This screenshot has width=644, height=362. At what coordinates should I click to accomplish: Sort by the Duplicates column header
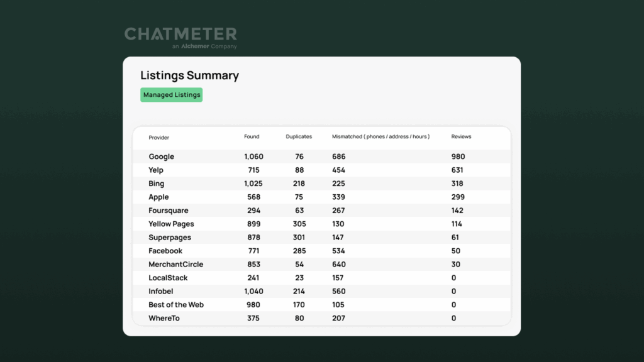tap(299, 137)
